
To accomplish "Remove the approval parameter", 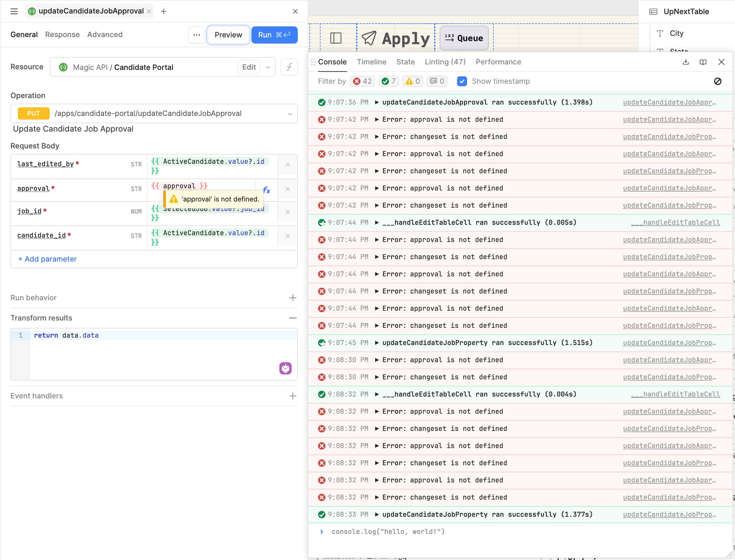I will click(287, 189).
